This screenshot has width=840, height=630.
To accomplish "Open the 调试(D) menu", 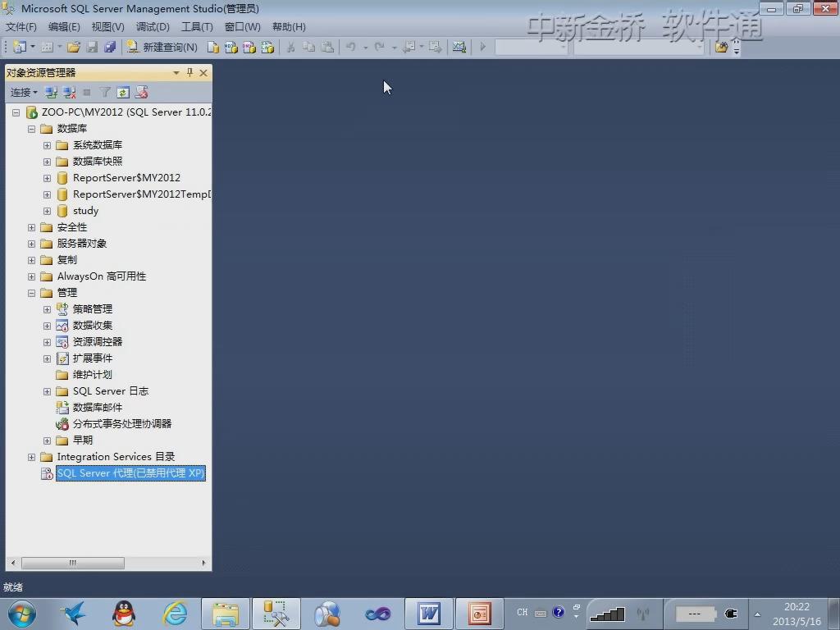I will point(152,27).
